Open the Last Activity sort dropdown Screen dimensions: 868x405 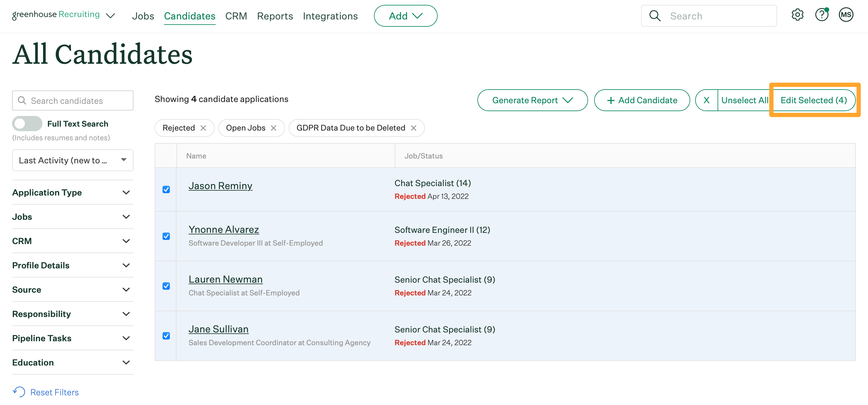(x=72, y=160)
